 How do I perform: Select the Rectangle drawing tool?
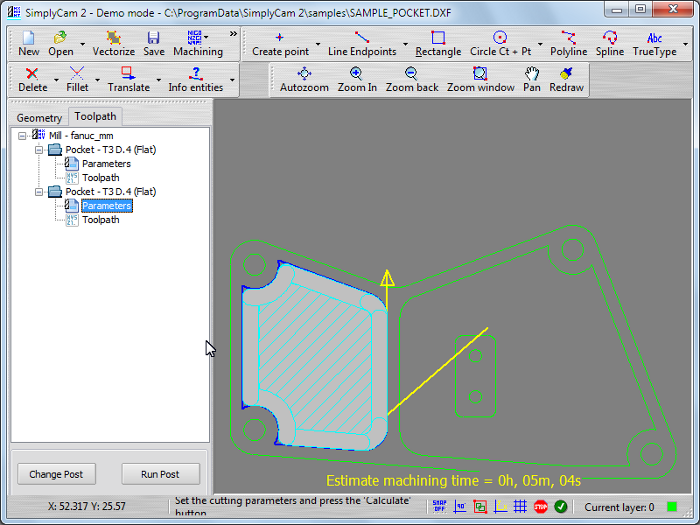tap(438, 43)
